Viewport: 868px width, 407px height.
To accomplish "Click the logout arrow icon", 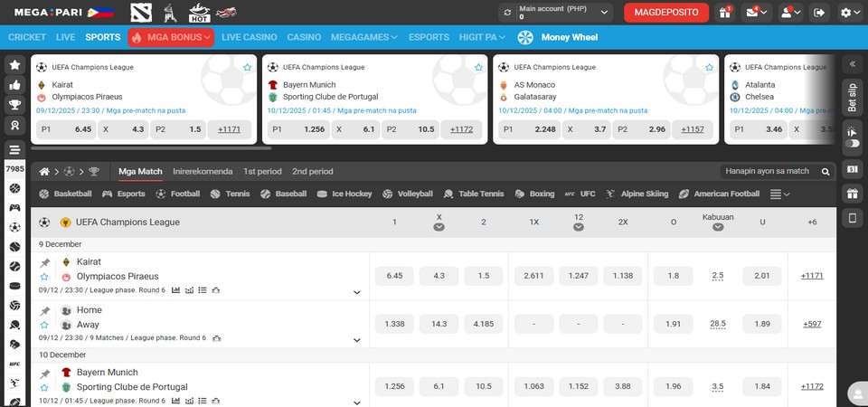I will click(820, 12).
